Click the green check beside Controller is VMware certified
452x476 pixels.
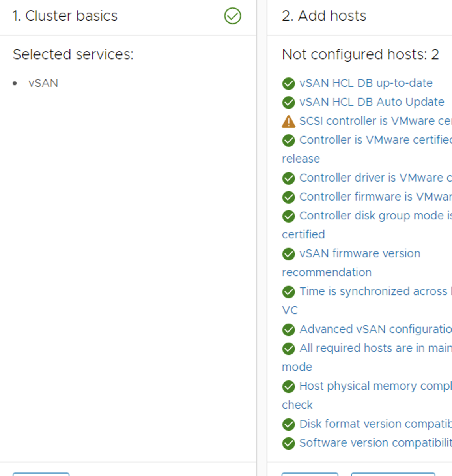point(289,140)
